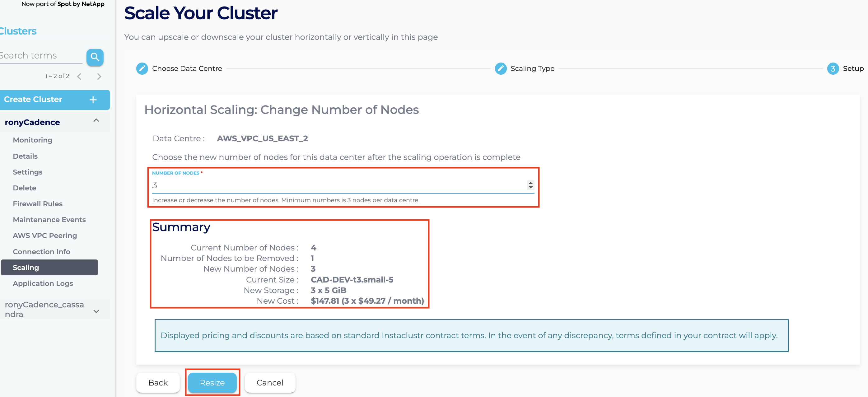Click the number of nodes stepper arrows
This screenshot has height=397, width=868.
coord(530,185)
